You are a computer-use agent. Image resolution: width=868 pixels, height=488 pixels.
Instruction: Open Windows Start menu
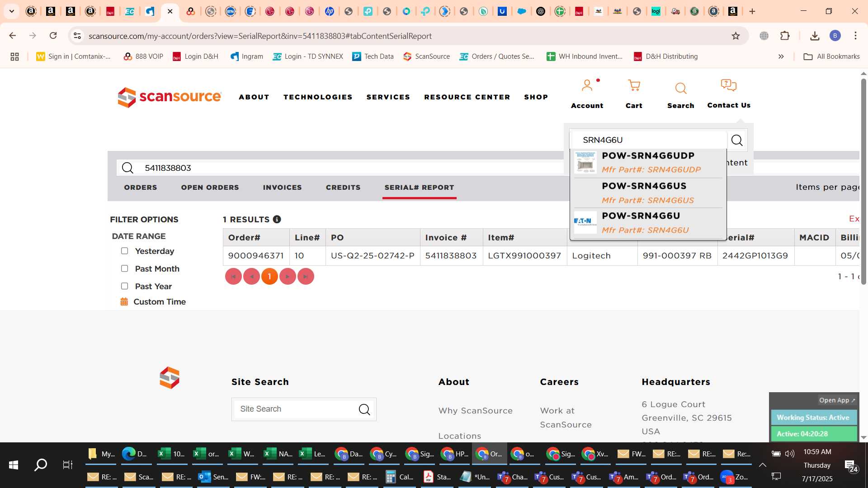(14, 465)
